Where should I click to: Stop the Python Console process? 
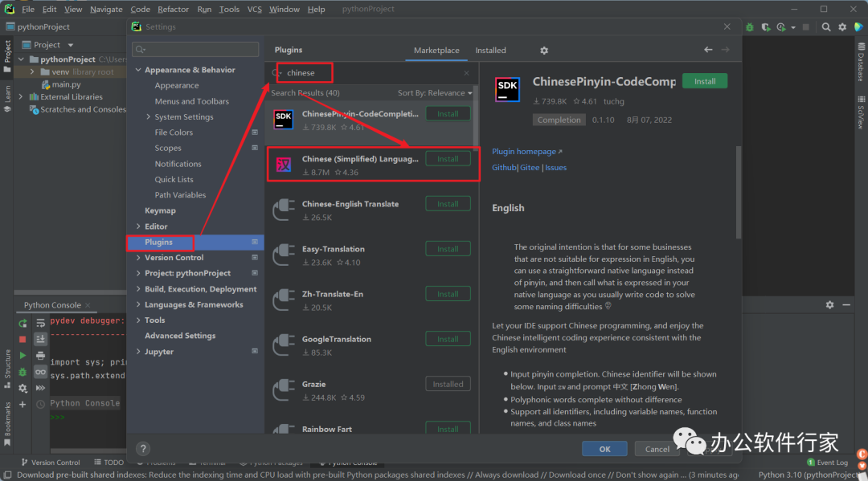23,340
